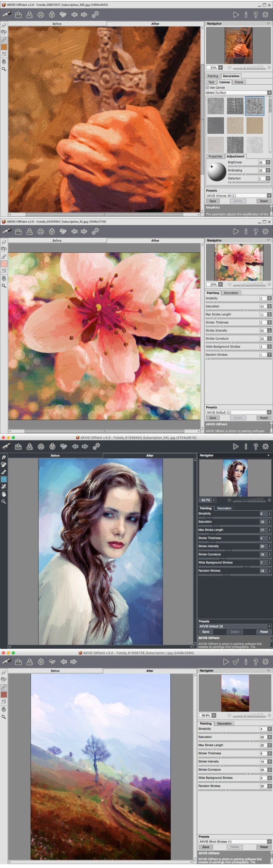Switch to the Frame tab
The height and width of the screenshot is (868, 273).
[x=239, y=82]
